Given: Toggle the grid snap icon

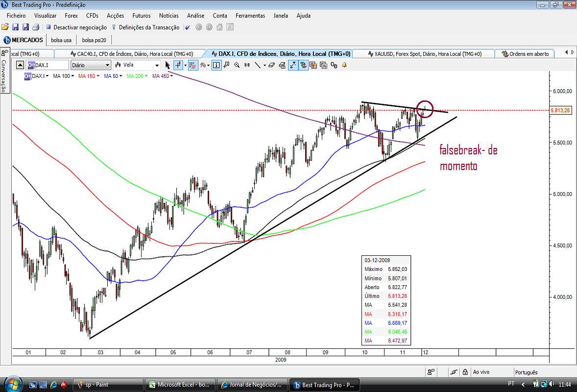Looking at the screenshot, I should (193, 65).
